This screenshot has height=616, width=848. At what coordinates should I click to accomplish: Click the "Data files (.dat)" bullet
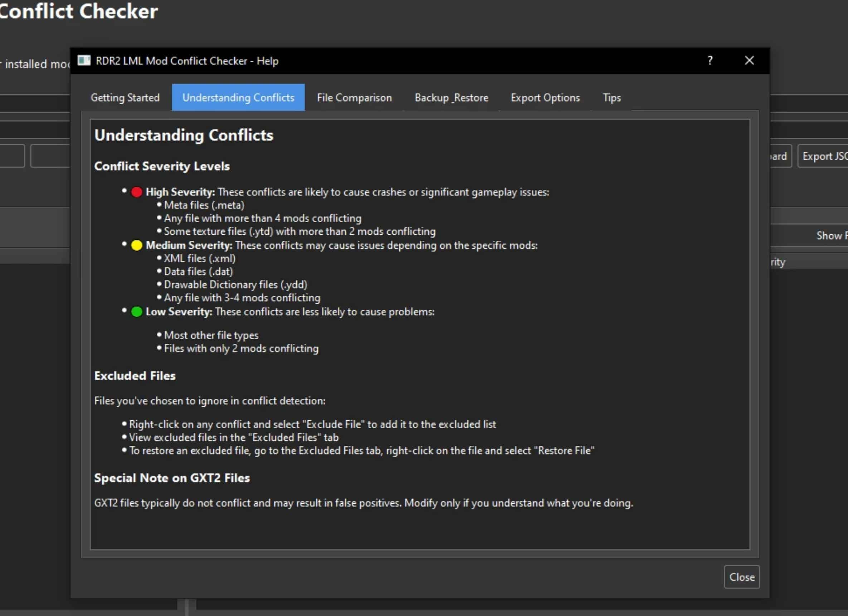(x=198, y=272)
